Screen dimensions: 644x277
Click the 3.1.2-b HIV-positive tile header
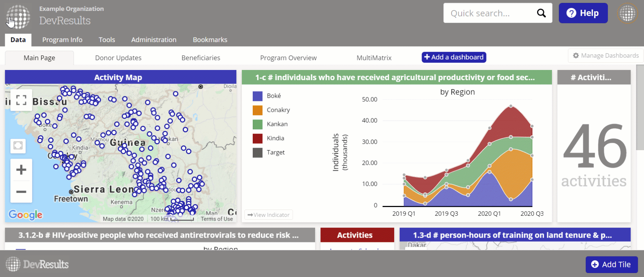(x=160, y=235)
